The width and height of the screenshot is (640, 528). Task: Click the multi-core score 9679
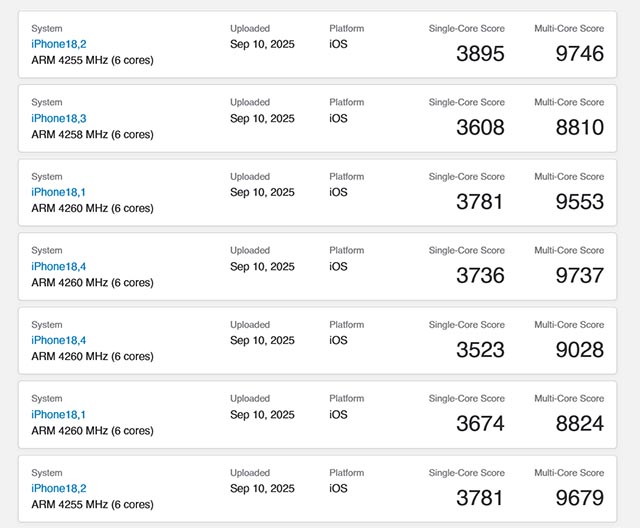click(x=580, y=498)
